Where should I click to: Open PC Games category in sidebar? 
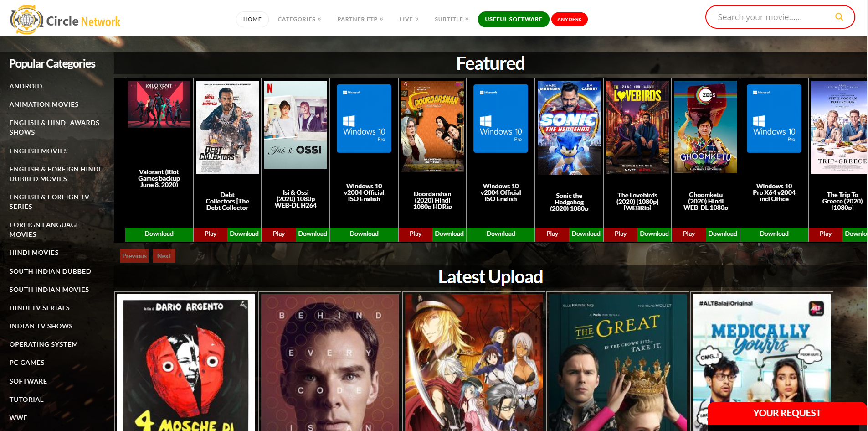pyautogui.click(x=27, y=363)
